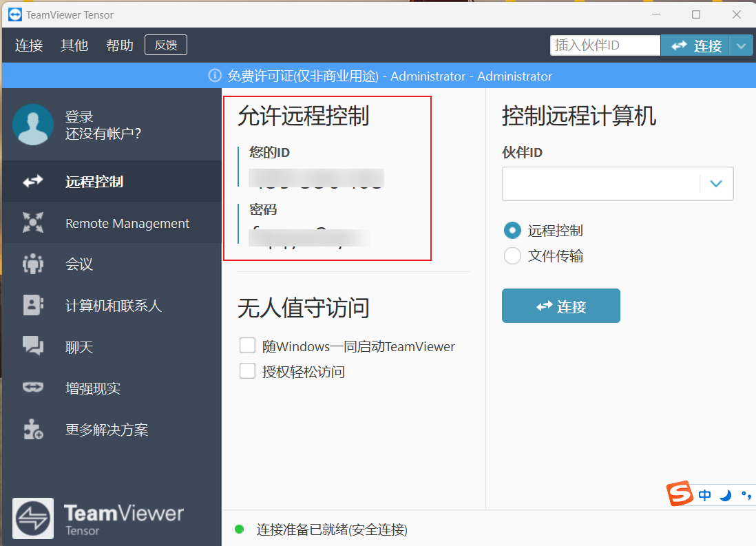Click the green connection status dot

click(x=239, y=529)
